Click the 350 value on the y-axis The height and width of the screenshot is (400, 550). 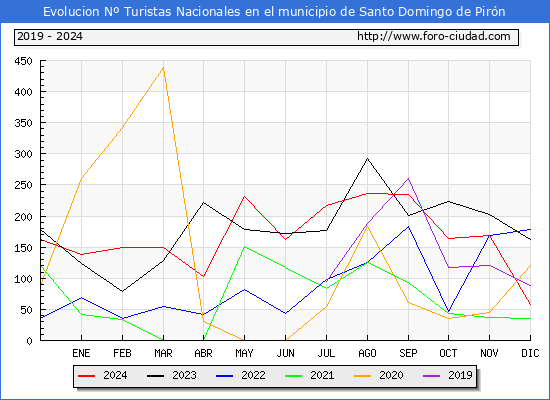pyautogui.click(x=23, y=123)
